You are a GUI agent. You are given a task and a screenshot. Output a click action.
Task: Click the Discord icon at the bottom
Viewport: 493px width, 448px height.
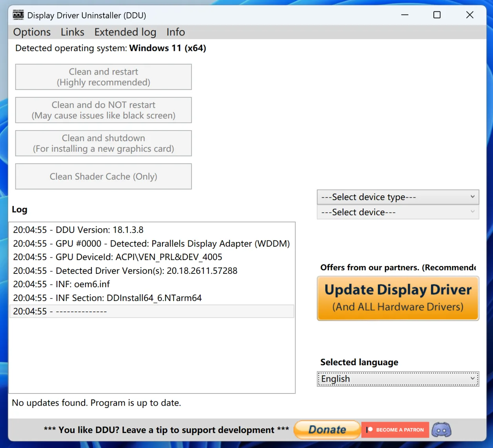pos(441,430)
